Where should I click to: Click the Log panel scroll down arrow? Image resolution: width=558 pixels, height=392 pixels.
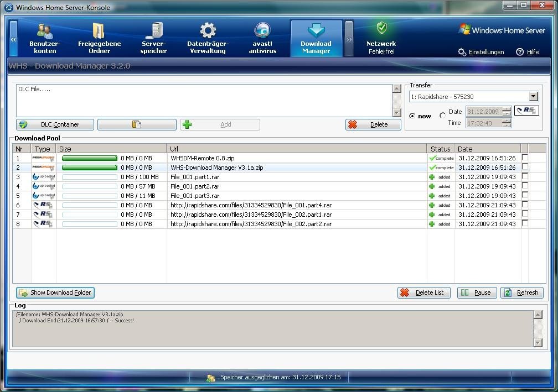(x=538, y=343)
